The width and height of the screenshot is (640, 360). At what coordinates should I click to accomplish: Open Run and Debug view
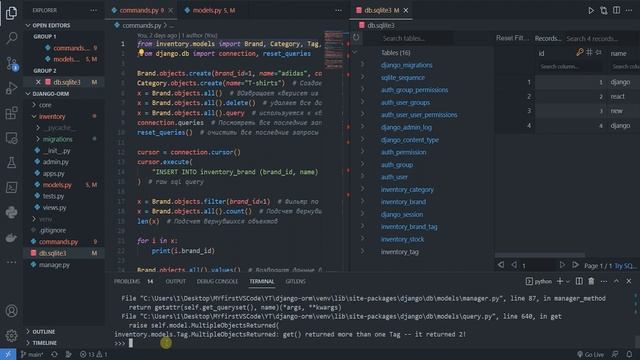click(11, 88)
